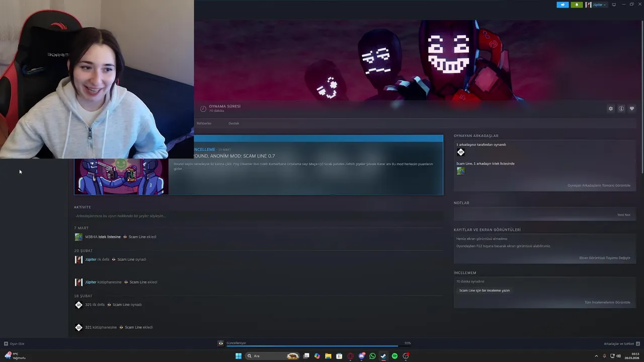Open Copilot icon in taskbar
Image resolution: width=644 pixels, height=362 pixels.
click(317, 356)
